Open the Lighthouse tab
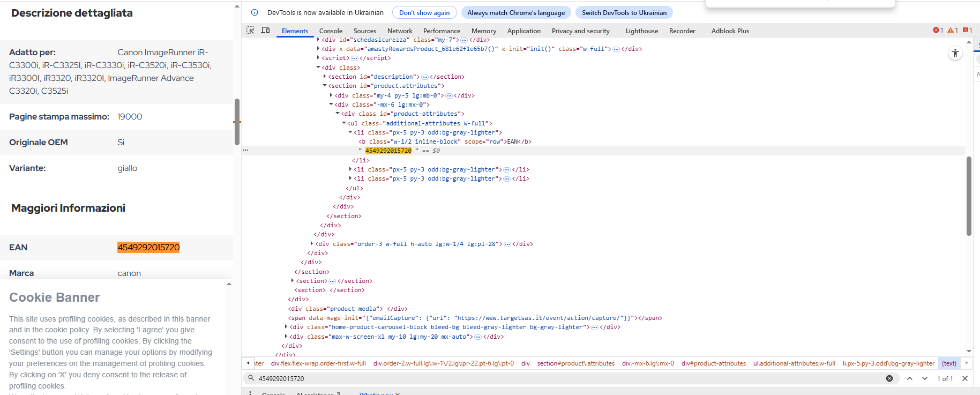 [642, 31]
